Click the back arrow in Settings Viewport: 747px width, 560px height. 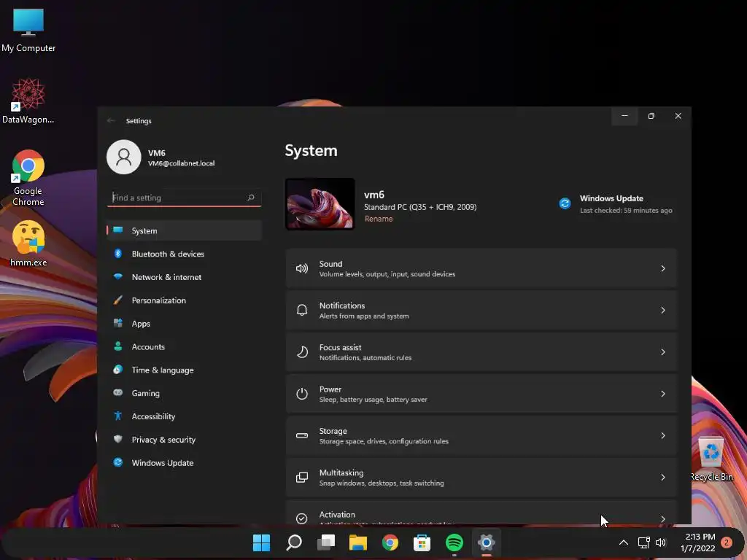tap(111, 120)
